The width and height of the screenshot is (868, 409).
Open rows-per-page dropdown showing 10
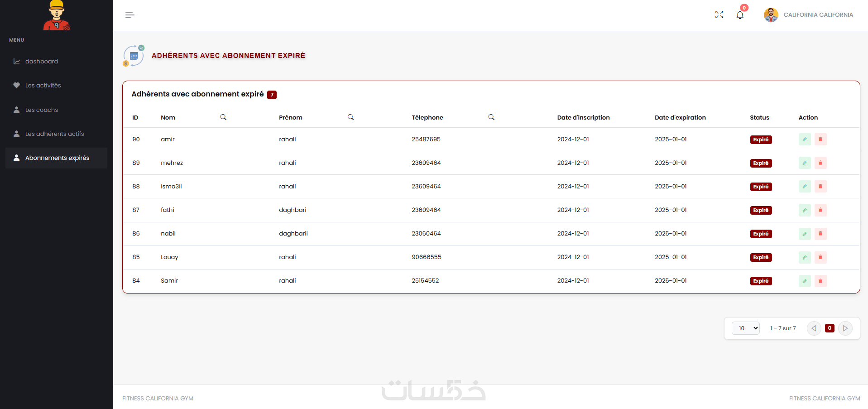tap(746, 328)
